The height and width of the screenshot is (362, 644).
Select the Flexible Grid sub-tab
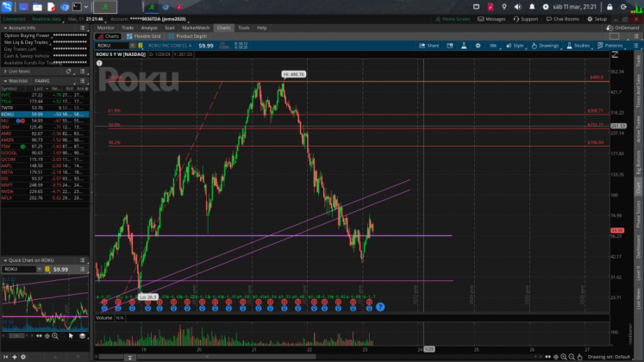[144, 36]
